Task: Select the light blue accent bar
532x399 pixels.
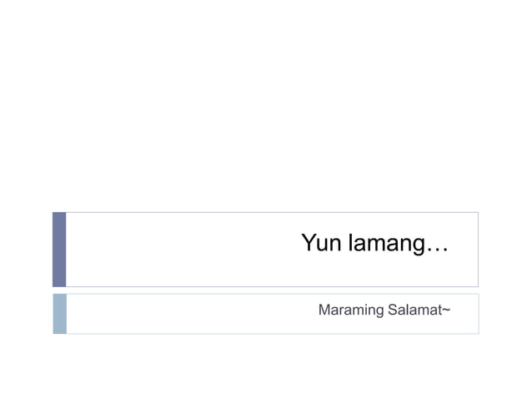Action: pyautogui.click(x=60, y=314)
